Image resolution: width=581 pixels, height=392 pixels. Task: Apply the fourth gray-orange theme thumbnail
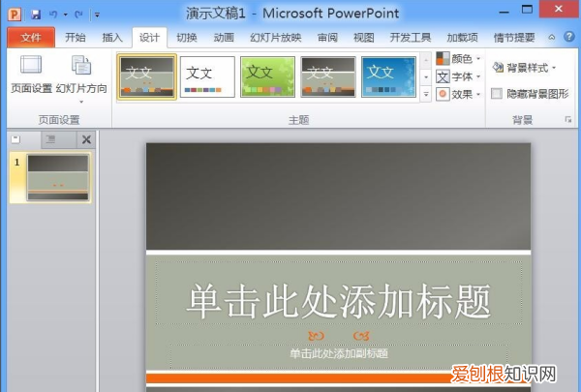point(328,76)
